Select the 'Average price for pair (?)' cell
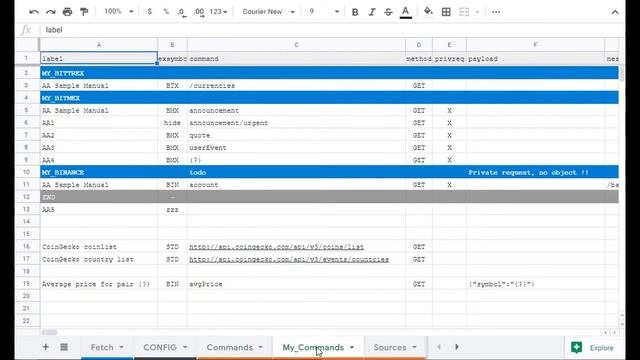640x360 pixels. pos(99,284)
